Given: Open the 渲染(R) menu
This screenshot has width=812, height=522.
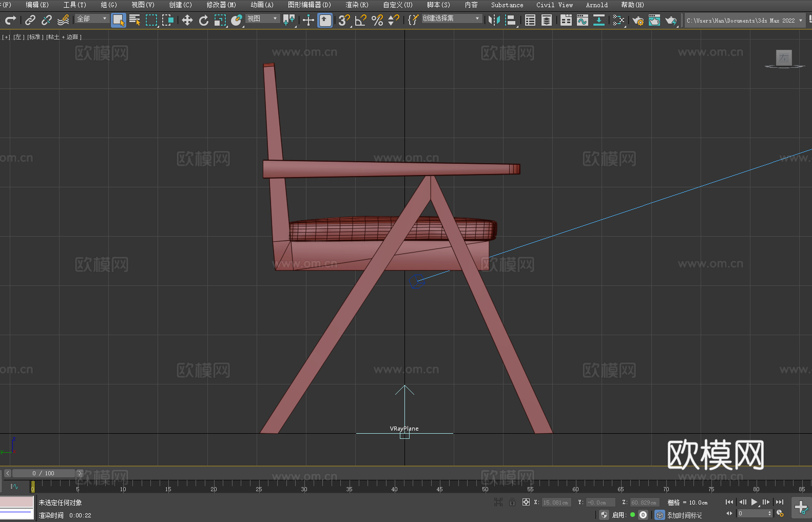Looking at the screenshot, I should [357, 5].
